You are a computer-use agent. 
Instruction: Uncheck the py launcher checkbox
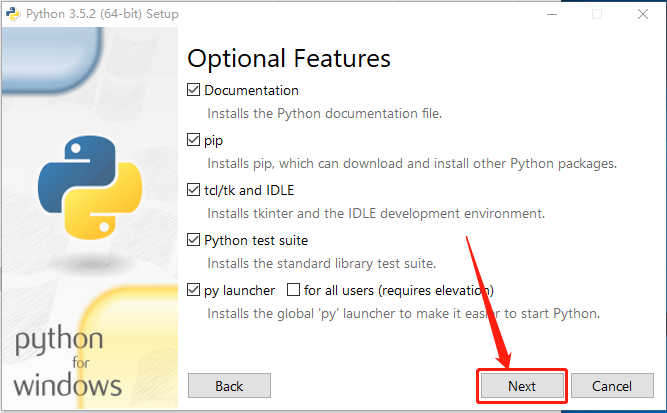[194, 290]
